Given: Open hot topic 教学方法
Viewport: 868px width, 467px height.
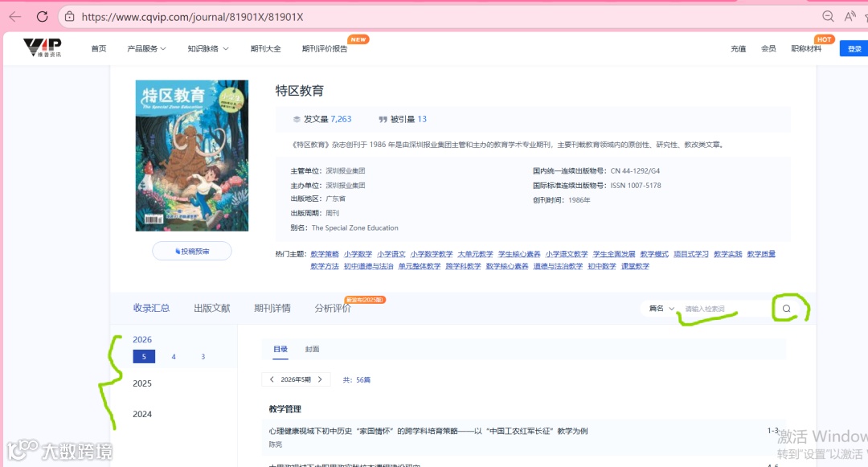Looking at the screenshot, I should pyautogui.click(x=325, y=266).
